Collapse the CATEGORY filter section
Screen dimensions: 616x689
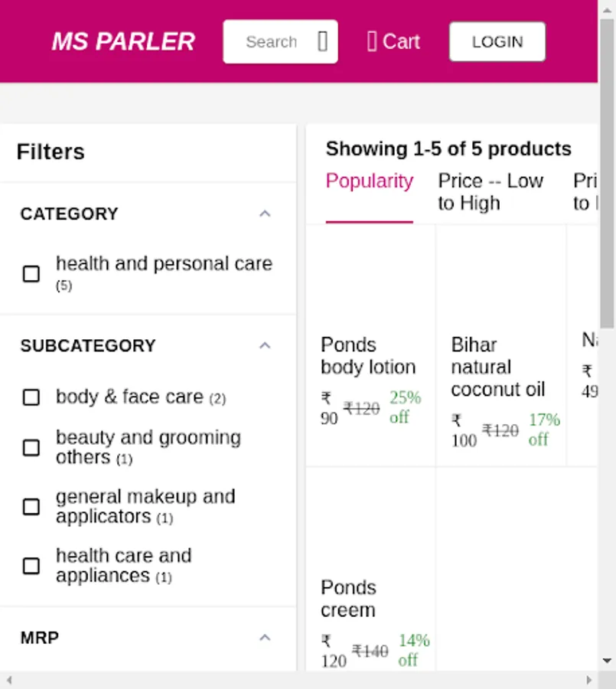click(x=265, y=214)
